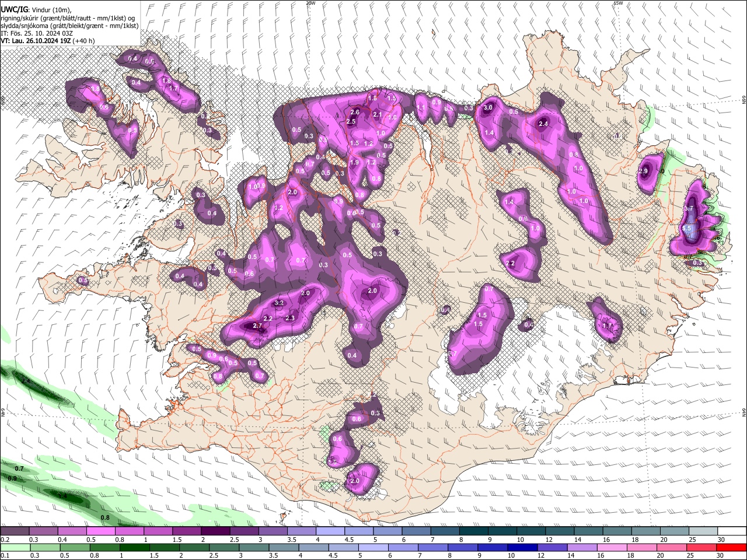
Task: Select the '2.2' value near the '3.2' peak
Action: tap(268, 318)
